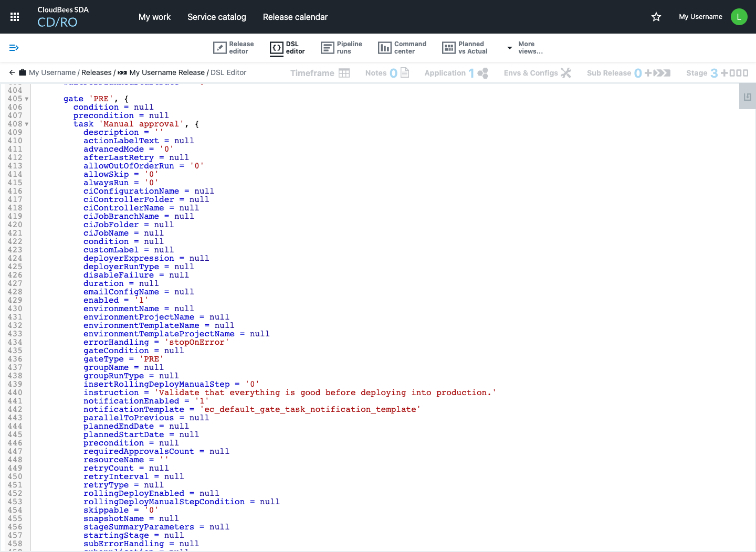
Task: Click the CD/RO product logo
Action: coord(57,22)
